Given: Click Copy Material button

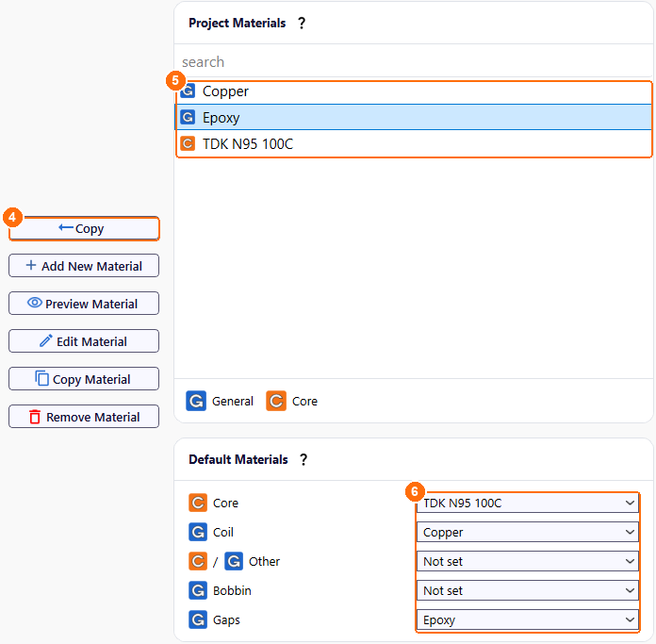Looking at the screenshot, I should pyautogui.click(x=84, y=379).
